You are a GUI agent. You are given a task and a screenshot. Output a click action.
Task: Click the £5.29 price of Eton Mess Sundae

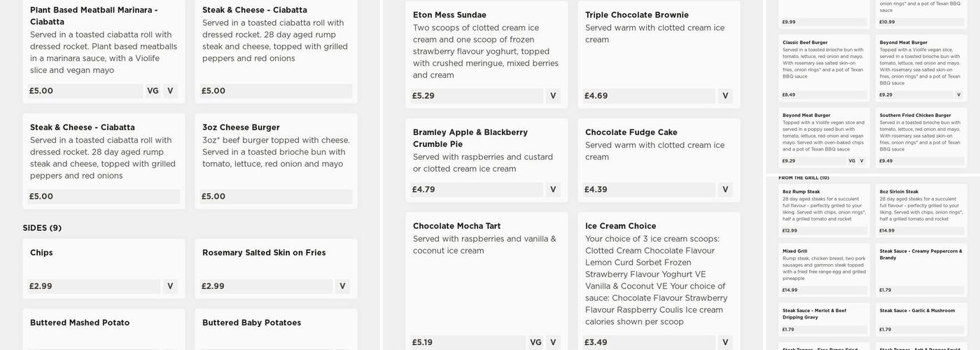423,96
